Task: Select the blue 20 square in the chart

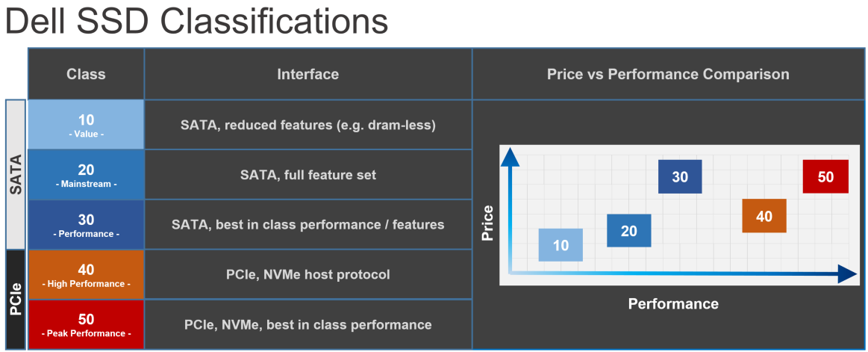Action: [x=628, y=231]
